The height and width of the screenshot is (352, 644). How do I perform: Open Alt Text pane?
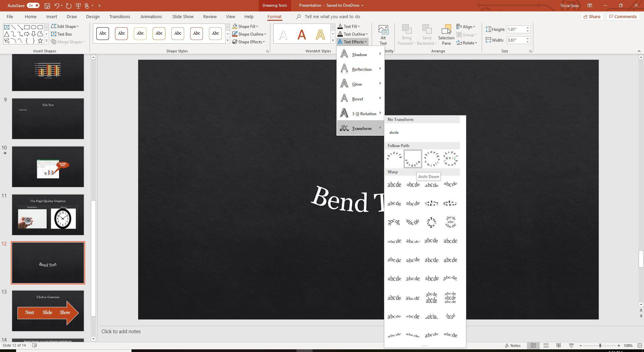tap(383, 35)
